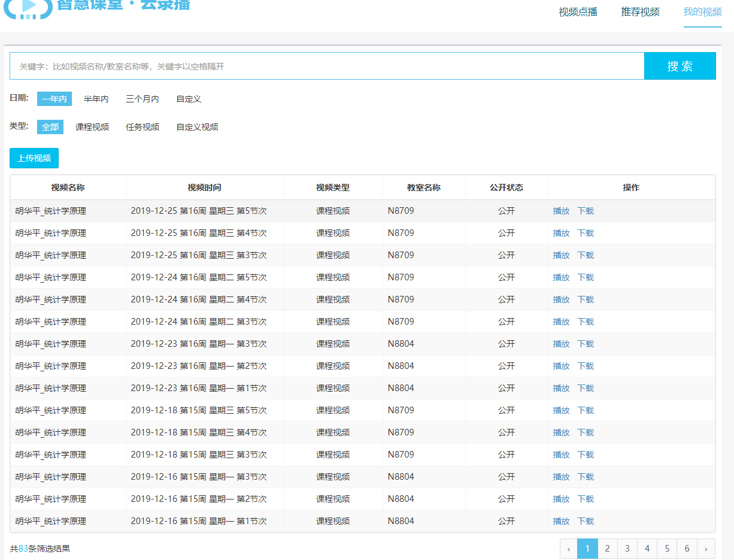Play the 2019-12-25 第5节次 video

[x=561, y=211]
